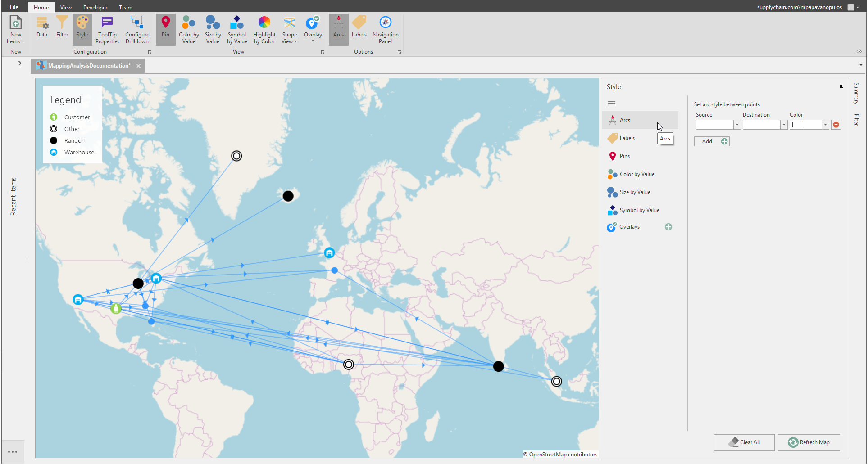Open the Recent Items side panel
868x464 pixels.
[13, 196]
